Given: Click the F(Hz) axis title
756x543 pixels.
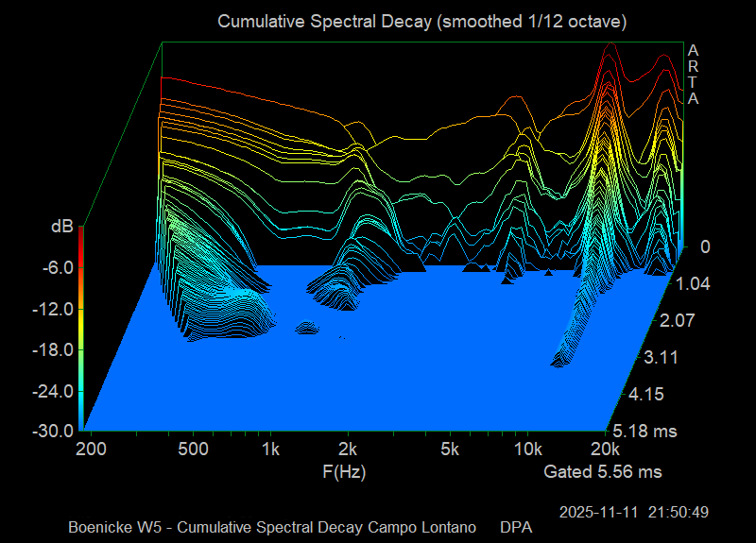Looking at the screenshot, I should [344, 470].
